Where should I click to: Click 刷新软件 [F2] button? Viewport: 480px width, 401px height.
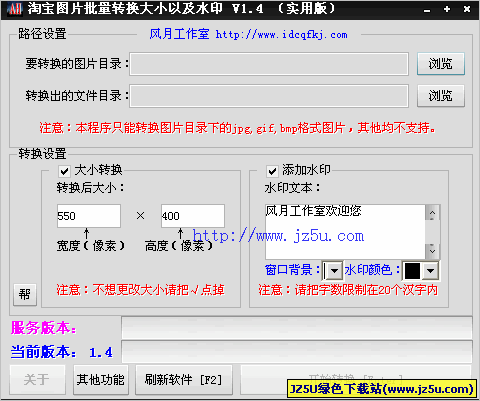coord(183,379)
